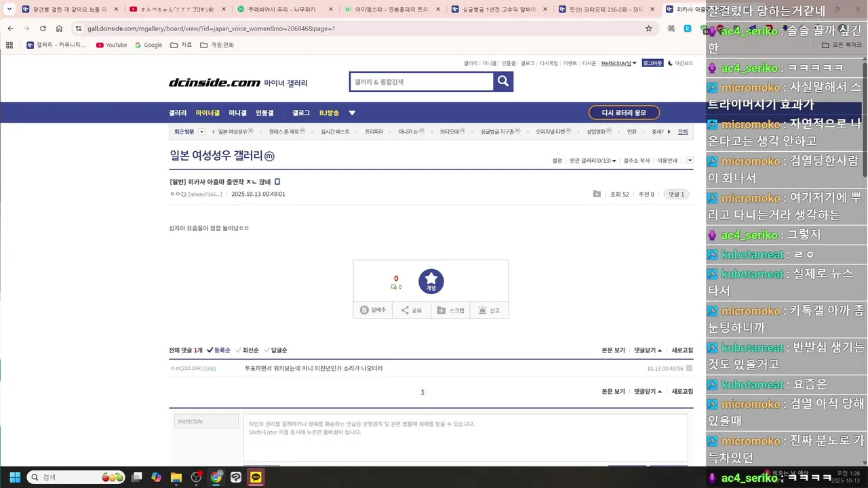This screenshot has width=868, height=488.
Task: Click the 스크랩 scrap button
Action: [x=450, y=310]
